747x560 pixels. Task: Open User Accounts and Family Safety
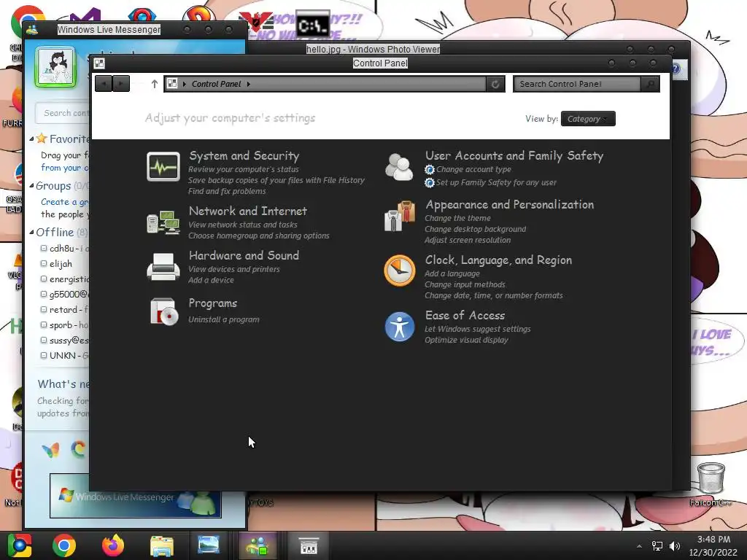514,156
